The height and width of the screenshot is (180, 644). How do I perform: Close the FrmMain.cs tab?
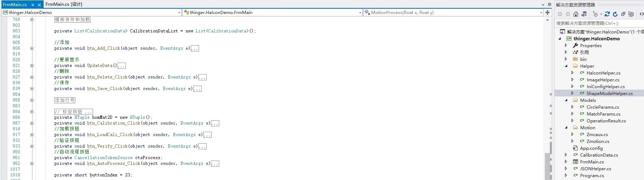39,5
